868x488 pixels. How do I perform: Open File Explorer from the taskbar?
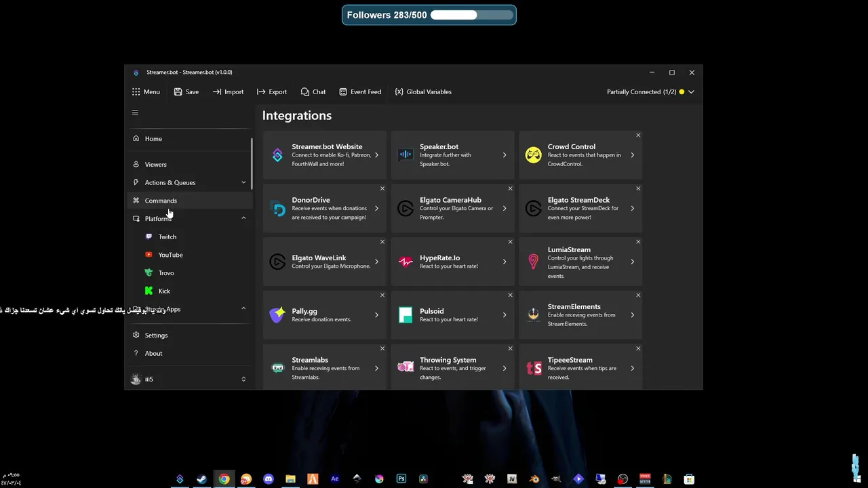(x=290, y=479)
